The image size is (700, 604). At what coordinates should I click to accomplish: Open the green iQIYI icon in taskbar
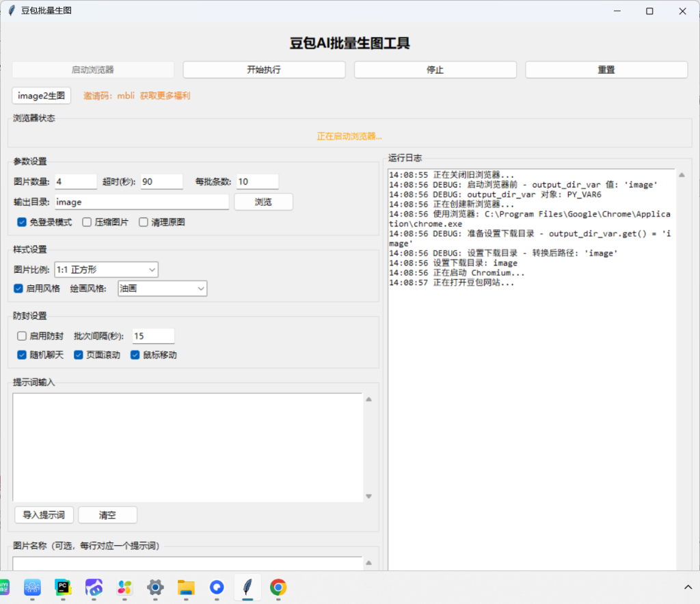(x=4, y=587)
